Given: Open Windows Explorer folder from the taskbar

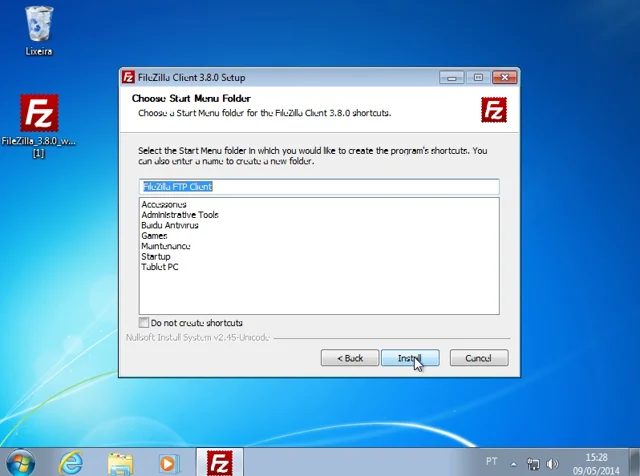Looking at the screenshot, I should [x=120, y=464].
